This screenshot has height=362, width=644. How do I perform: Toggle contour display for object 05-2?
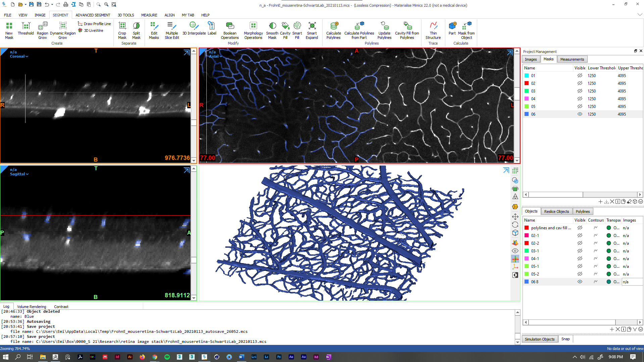[x=595, y=274]
